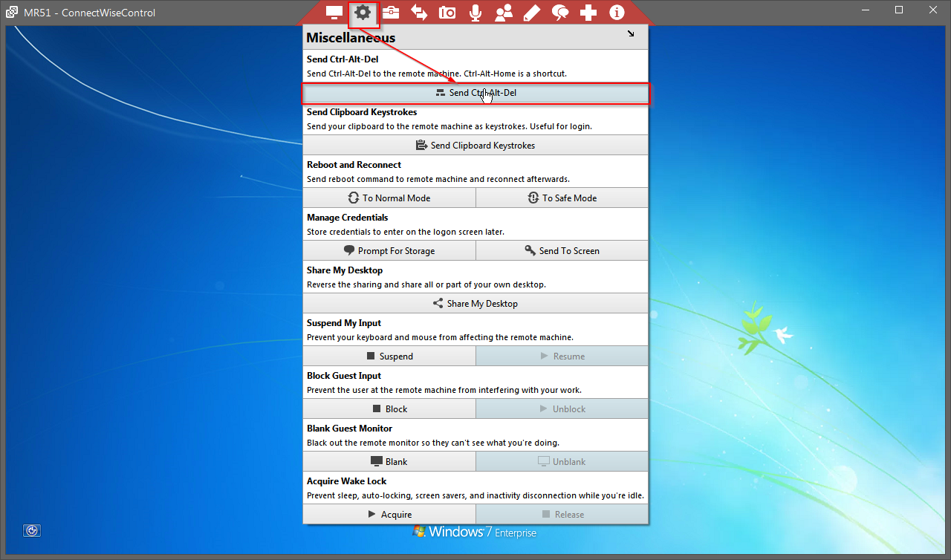This screenshot has width=951, height=560.
Task: Click the Unblank guest monitor button
Action: 562,462
